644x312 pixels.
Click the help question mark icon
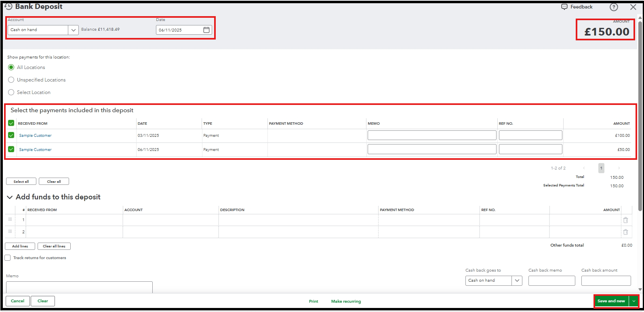point(613,7)
